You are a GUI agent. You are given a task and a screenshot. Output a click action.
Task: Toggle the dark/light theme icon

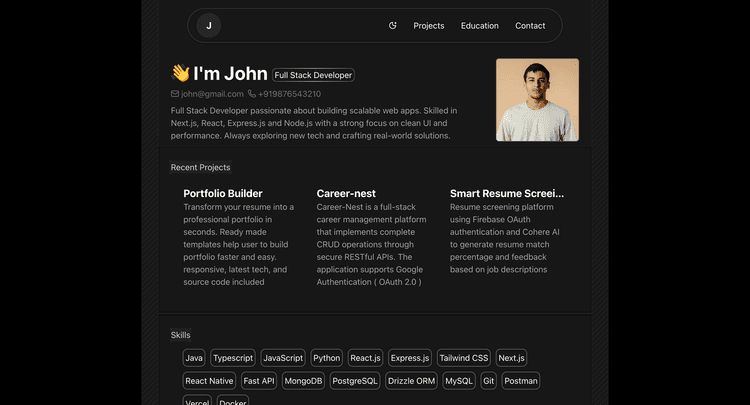(x=393, y=26)
